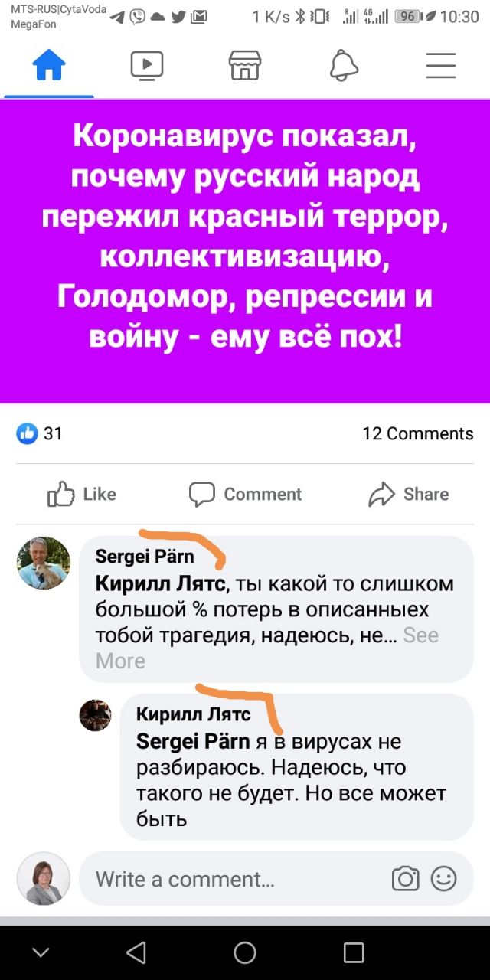Attach a photo with camera icon
The width and height of the screenshot is (490, 980).
[406, 878]
